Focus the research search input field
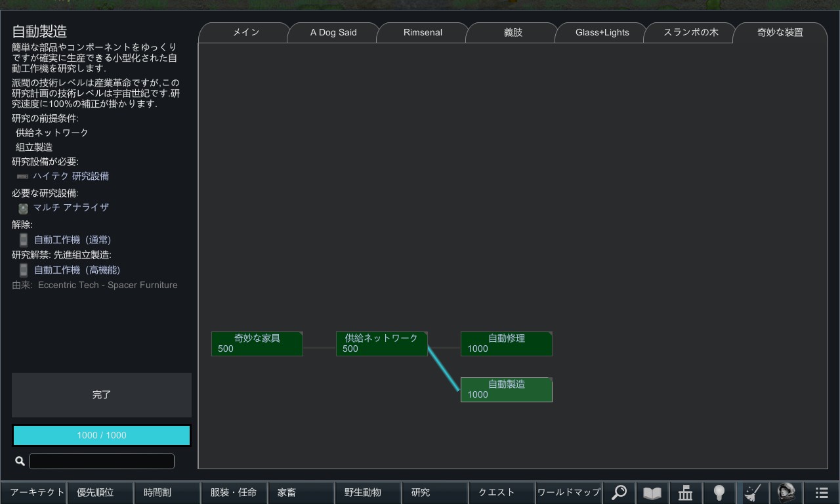This screenshot has width=840, height=504. pyautogui.click(x=102, y=461)
